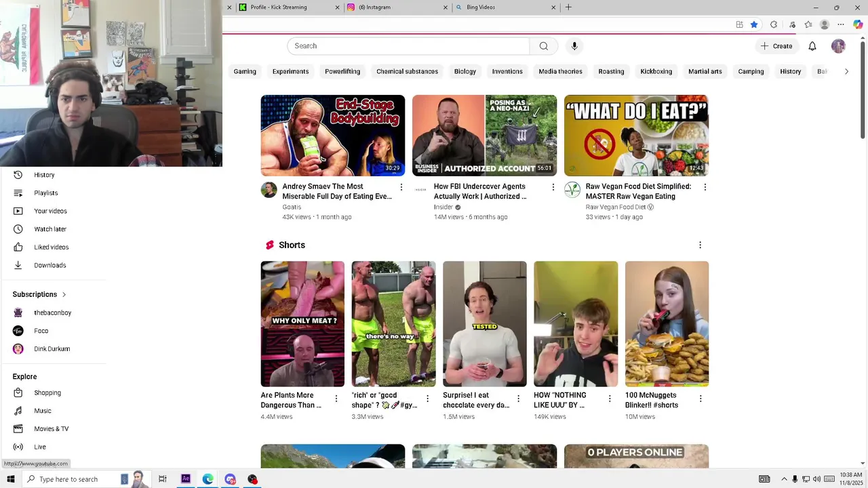Open After Effects from taskbar
The image size is (868, 488).
coord(185,479)
